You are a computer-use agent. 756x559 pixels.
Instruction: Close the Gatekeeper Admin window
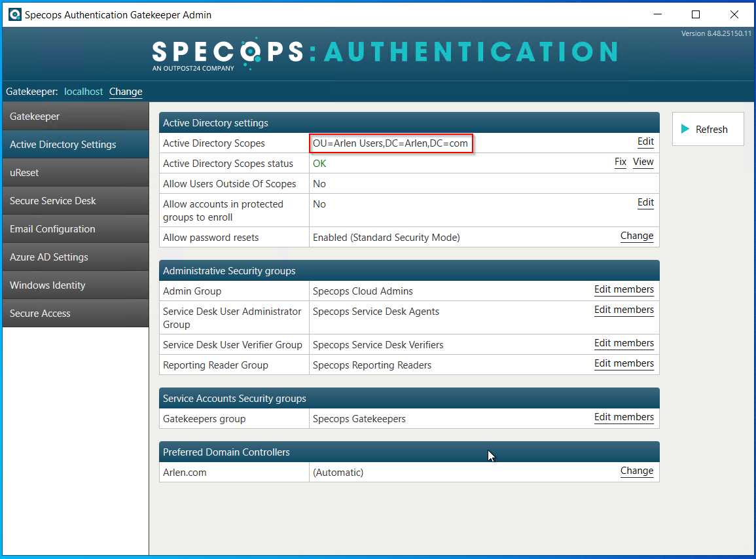point(734,14)
